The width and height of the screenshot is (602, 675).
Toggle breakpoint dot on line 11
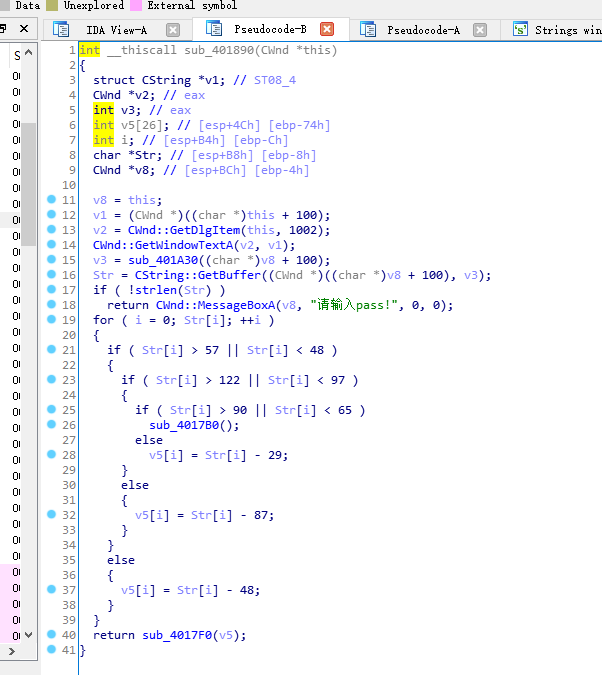[51, 199]
